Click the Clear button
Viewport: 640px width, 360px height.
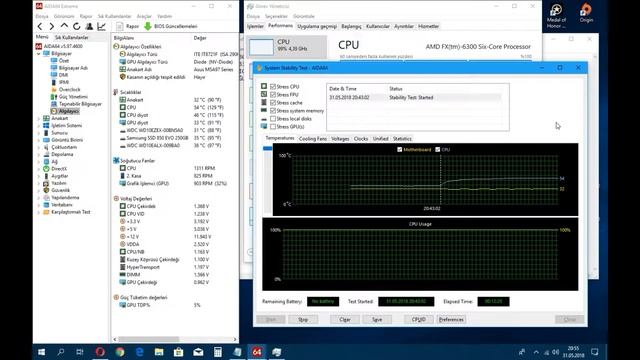pos(345,320)
